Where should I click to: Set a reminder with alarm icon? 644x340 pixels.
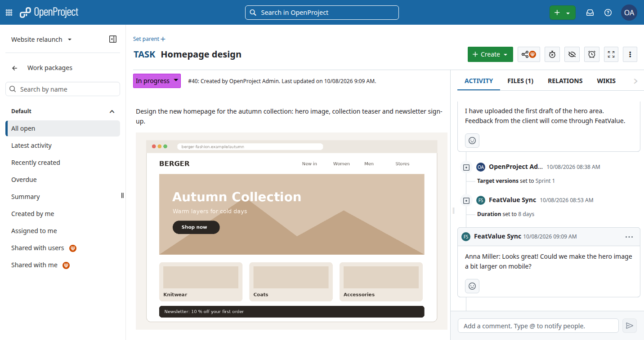coord(592,54)
